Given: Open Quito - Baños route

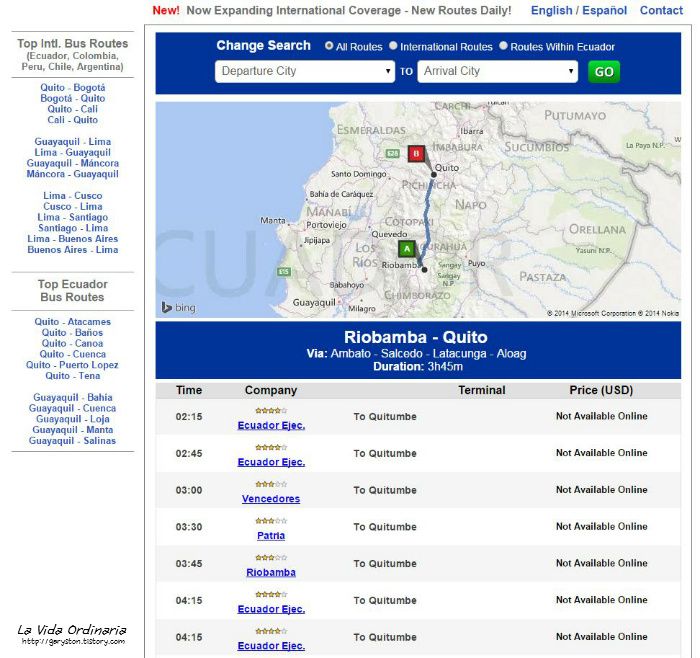Looking at the screenshot, I should point(73,333).
